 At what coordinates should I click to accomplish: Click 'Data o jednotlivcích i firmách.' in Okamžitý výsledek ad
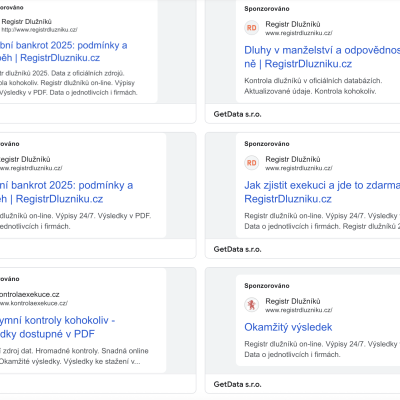point(292,354)
